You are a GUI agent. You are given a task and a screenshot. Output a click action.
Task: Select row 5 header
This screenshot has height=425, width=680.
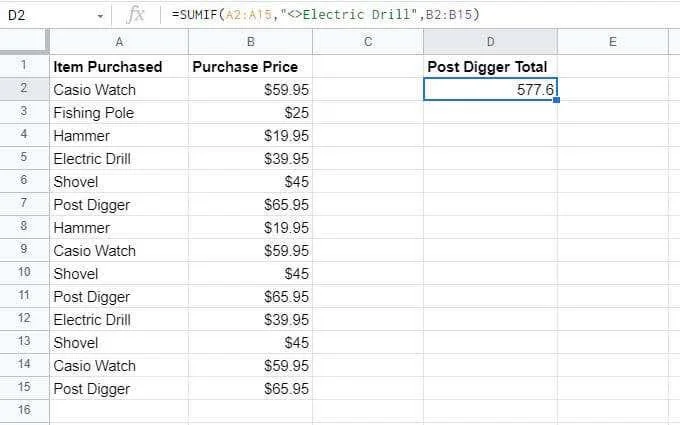tap(24, 158)
